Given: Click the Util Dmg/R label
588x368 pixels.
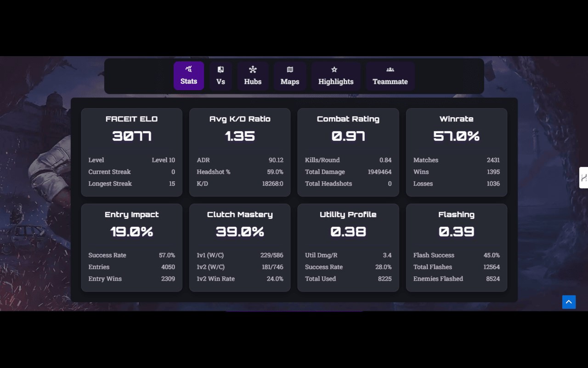Looking at the screenshot, I should pos(322,255).
